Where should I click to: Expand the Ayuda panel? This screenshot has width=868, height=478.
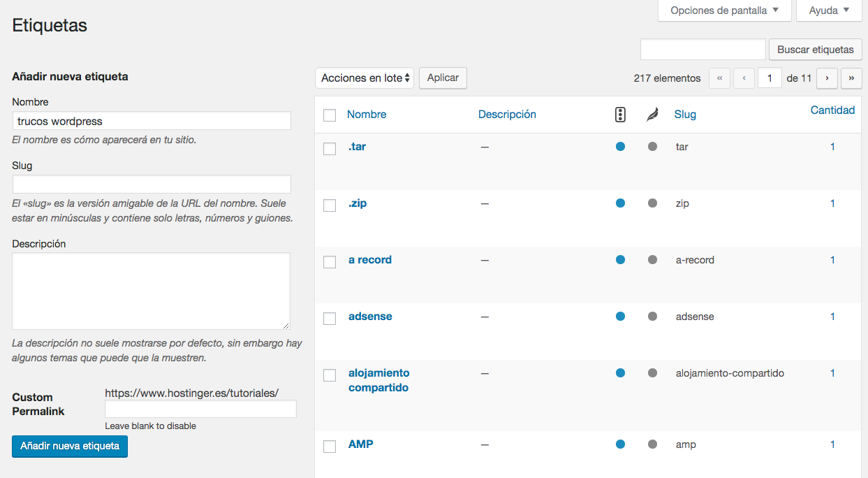pos(828,10)
